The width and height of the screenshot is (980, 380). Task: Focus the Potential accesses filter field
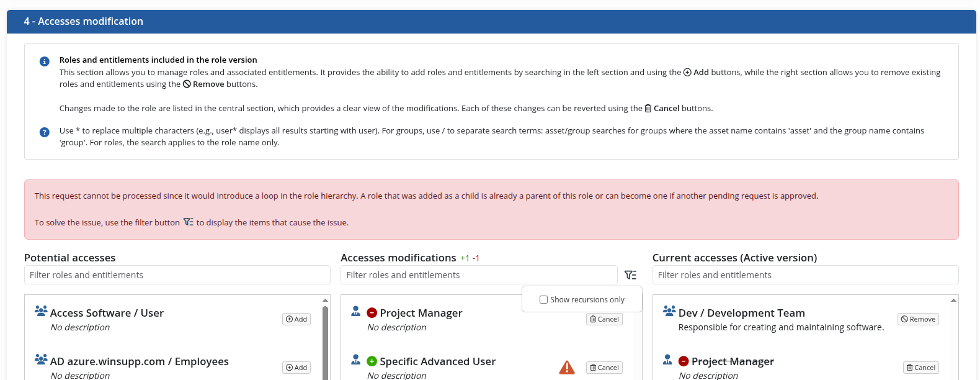pos(177,275)
